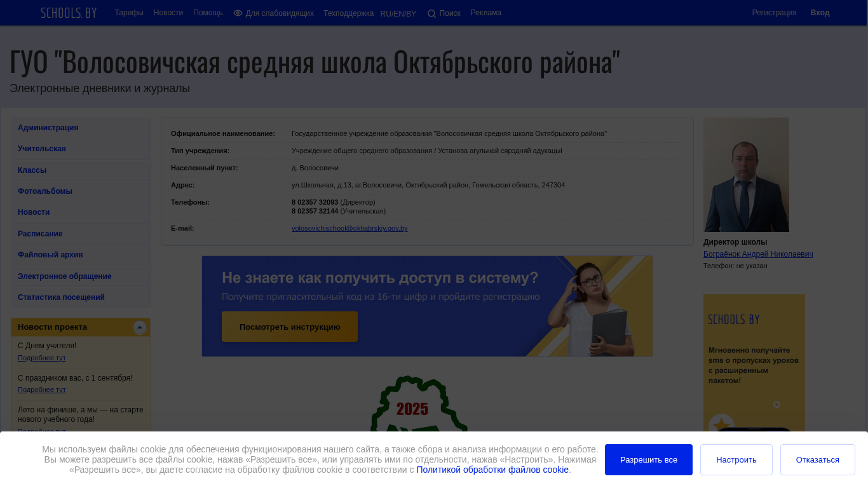Open the Помощь menu item
The width and height of the screenshot is (868, 488).
[208, 13]
